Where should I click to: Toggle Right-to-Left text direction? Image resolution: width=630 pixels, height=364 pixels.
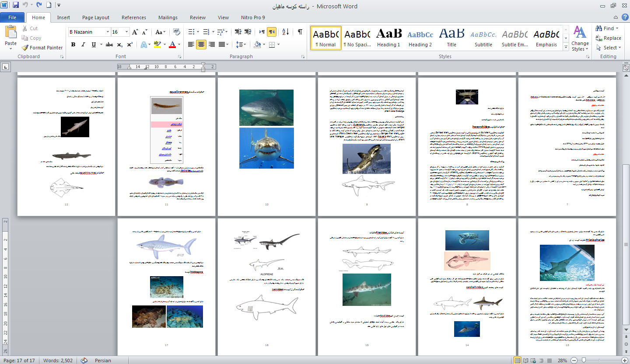coord(272,32)
